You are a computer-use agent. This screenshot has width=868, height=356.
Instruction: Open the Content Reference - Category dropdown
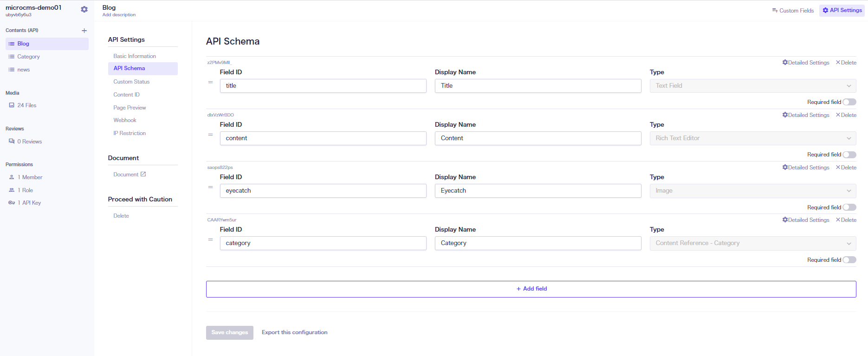pyautogui.click(x=752, y=243)
